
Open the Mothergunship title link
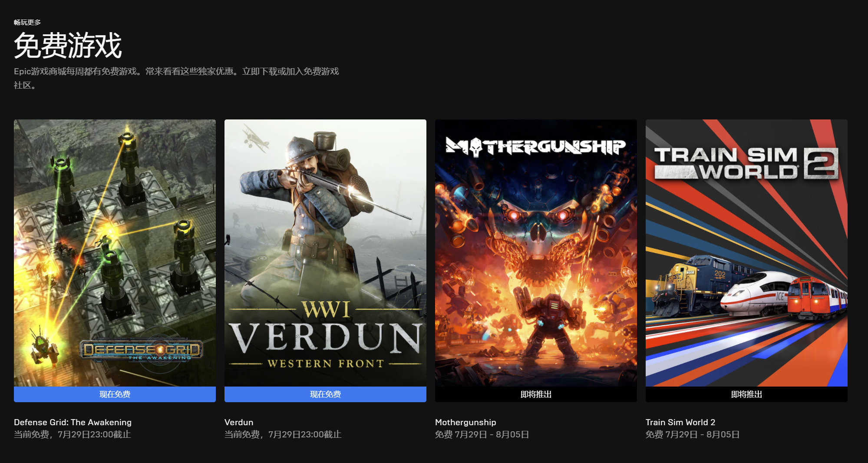[465, 422]
